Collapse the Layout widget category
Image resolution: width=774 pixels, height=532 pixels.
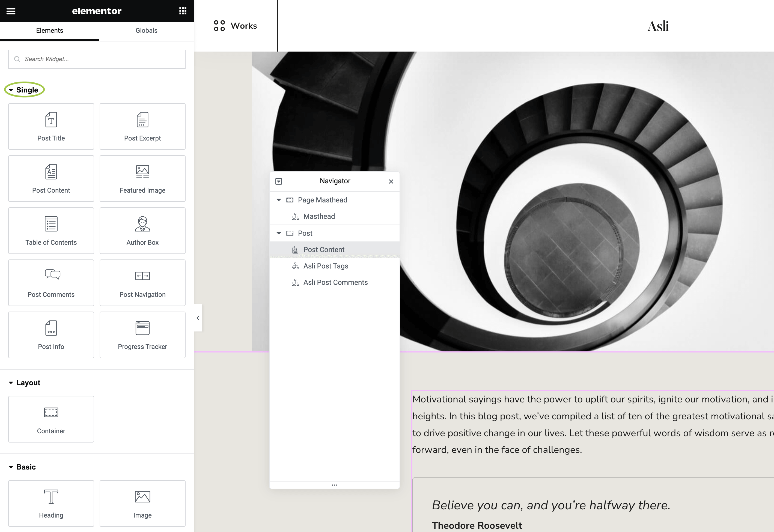(x=24, y=383)
